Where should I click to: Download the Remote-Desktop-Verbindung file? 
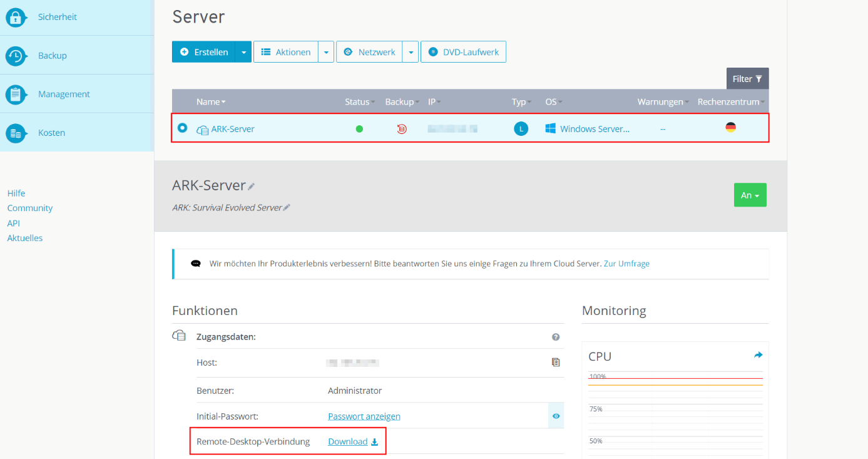pos(353,441)
